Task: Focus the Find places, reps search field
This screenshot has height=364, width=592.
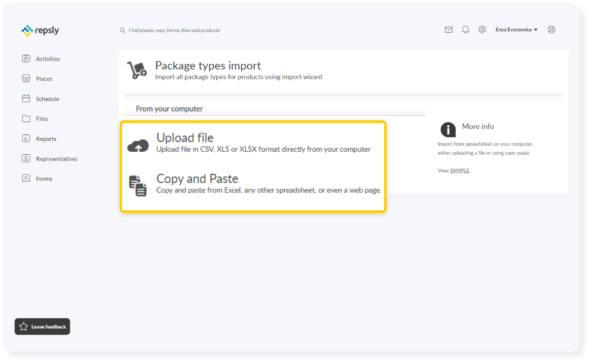Action: point(174,31)
